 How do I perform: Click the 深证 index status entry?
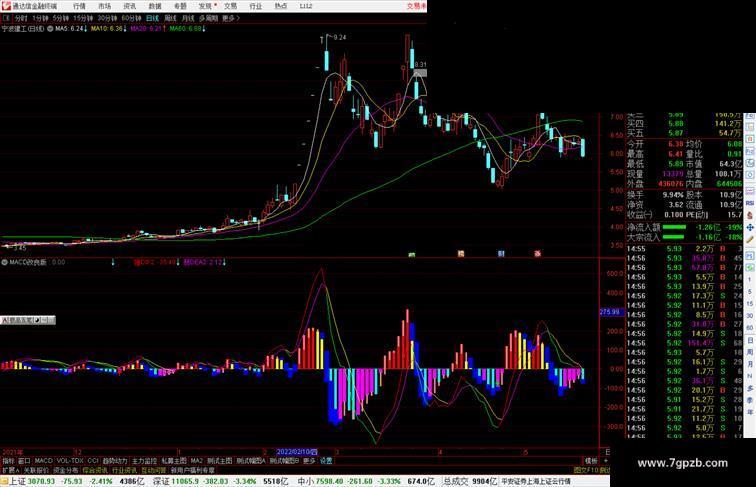220,481
